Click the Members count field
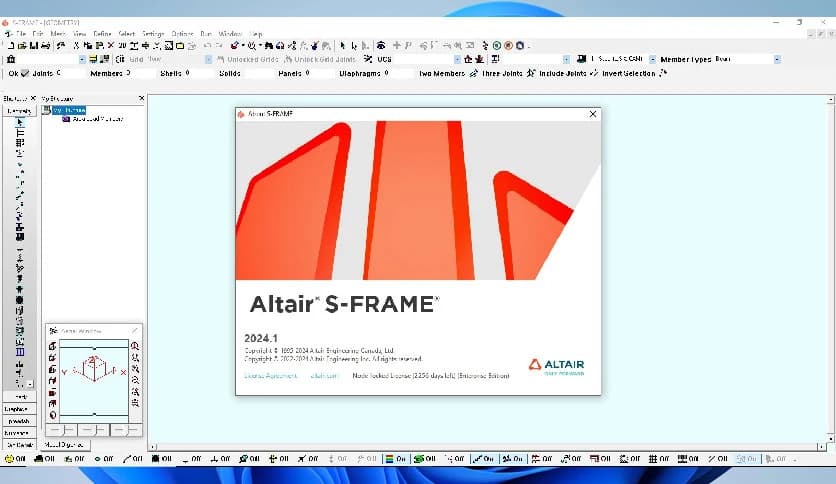The width and height of the screenshot is (836, 484). tap(140, 73)
